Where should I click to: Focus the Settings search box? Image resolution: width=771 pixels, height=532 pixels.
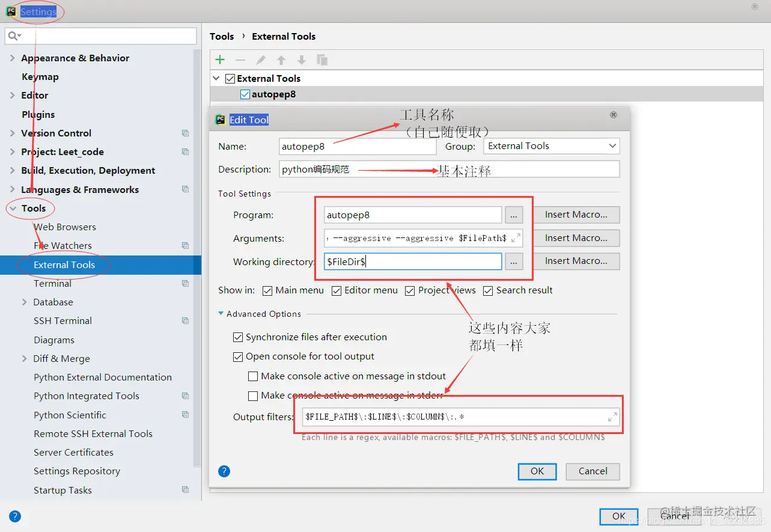click(x=100, y=36)
